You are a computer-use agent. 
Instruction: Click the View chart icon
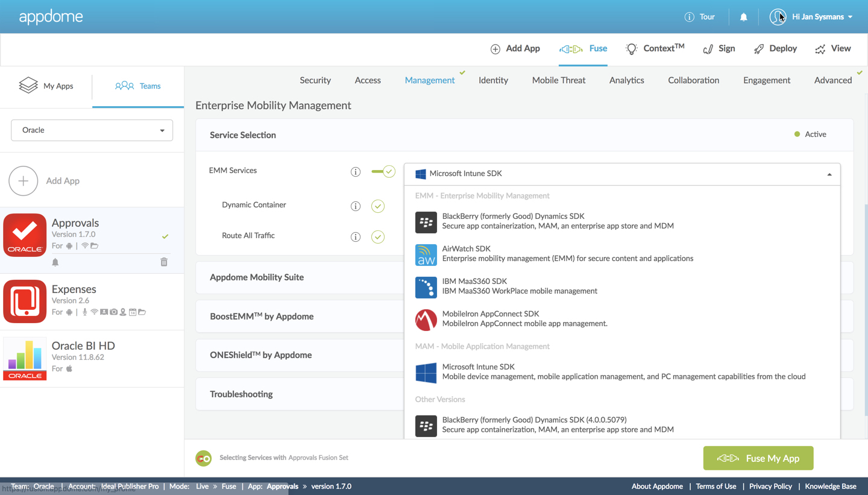(820, 49)
